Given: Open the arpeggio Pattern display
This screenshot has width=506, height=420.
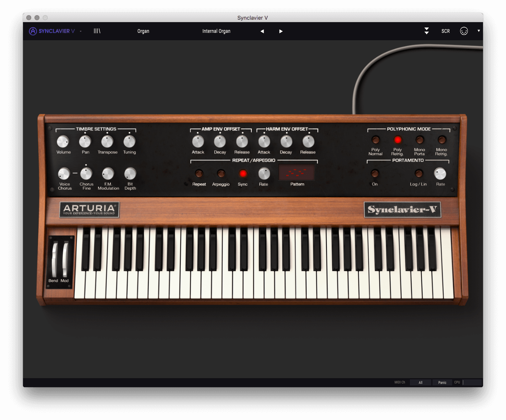Looking at the screenshot, I should pos(297,172).
